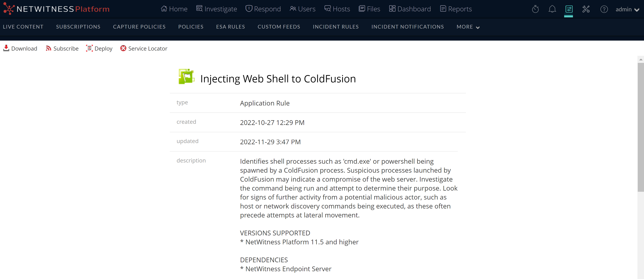
Task: Click the Files icon
Action: pos(362,8)
